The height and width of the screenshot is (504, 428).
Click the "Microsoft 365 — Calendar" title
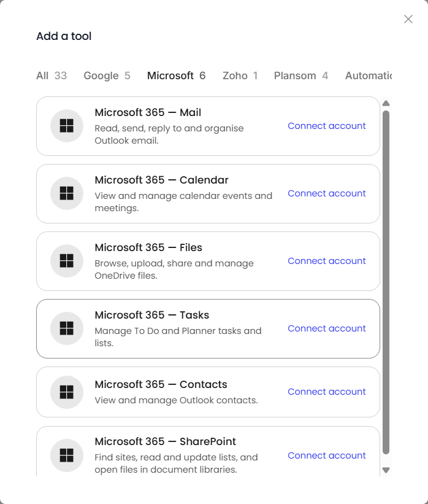click(161, 180)
